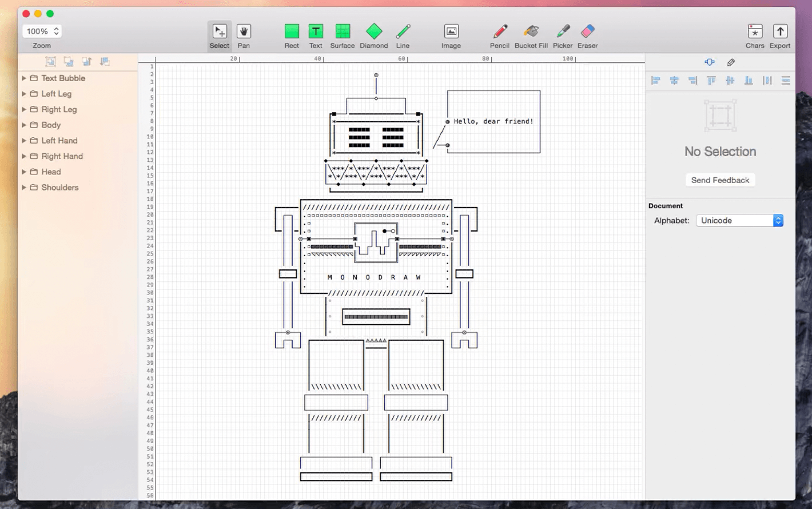Select the Right Leg layer row
The image size is (812, 509).
click(x=78, y=109)
